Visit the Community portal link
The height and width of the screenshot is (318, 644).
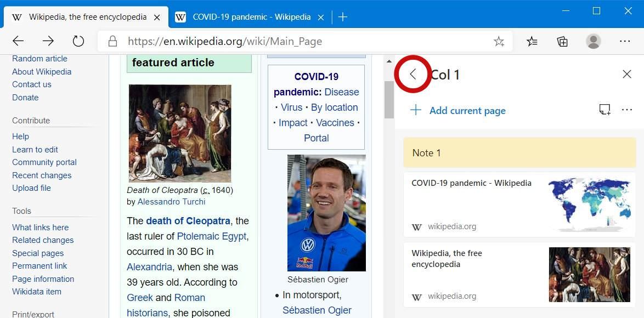point(44,162)
